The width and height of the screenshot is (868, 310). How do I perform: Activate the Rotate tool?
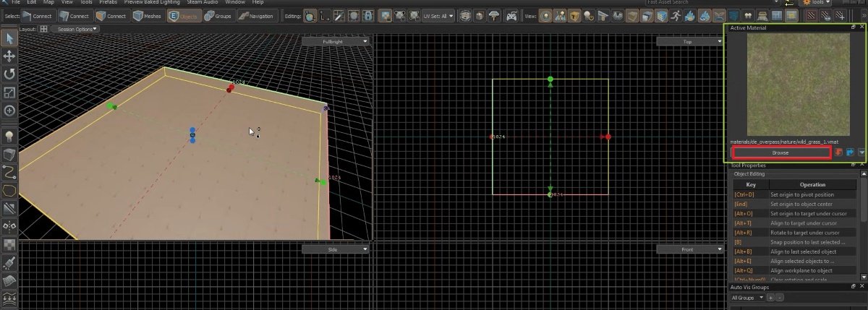(9, 74)
